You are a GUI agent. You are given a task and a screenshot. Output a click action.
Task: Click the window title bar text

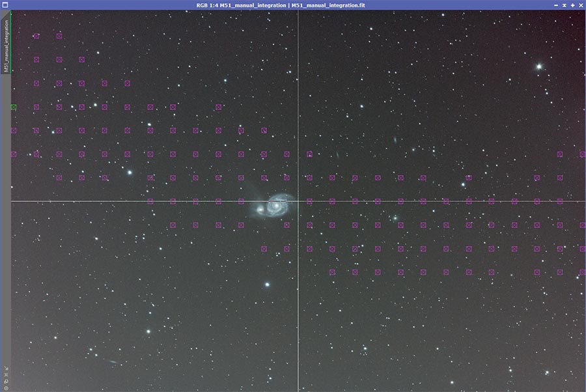coord(292,5)
